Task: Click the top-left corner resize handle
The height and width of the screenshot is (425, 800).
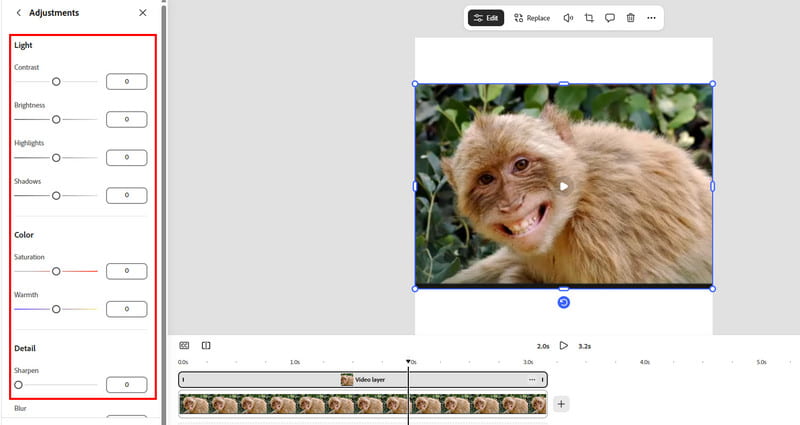Action: point(415,84)
